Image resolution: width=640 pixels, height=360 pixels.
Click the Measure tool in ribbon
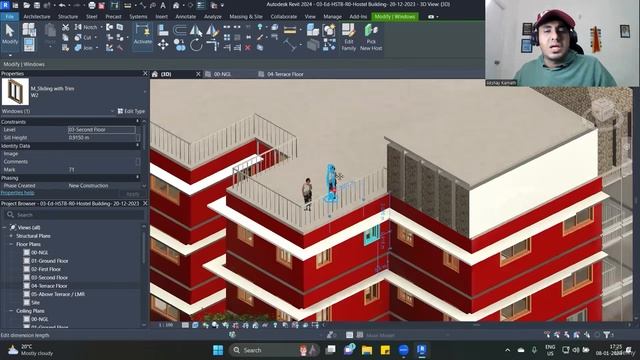(290, 30)
